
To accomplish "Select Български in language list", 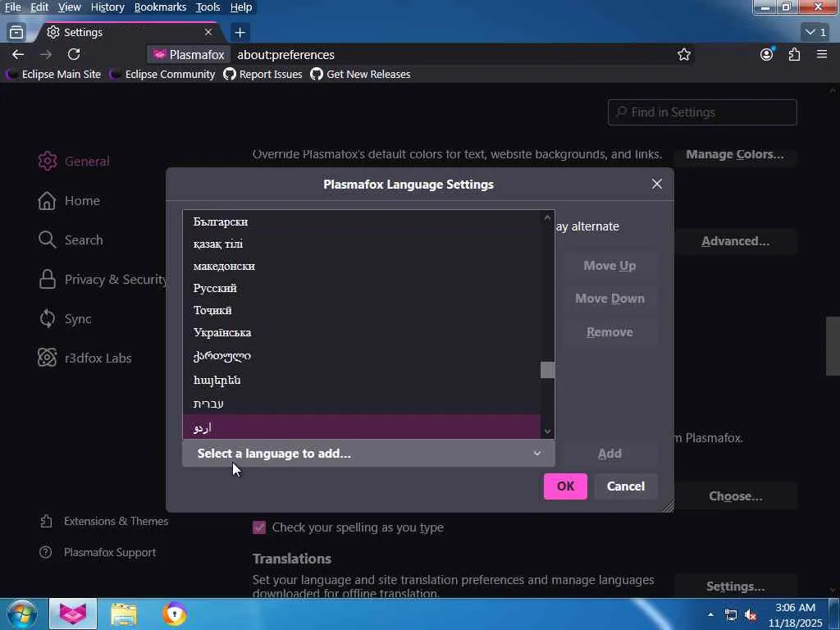I will tap(362, 221).
